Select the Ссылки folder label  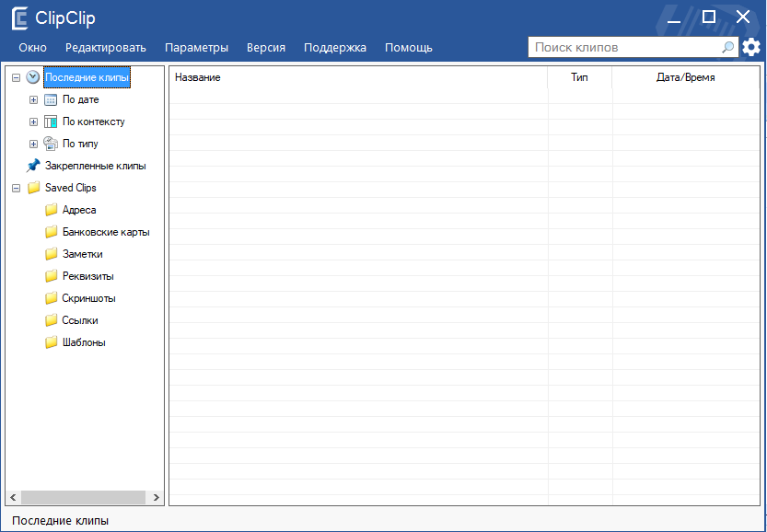pos(80,320)
